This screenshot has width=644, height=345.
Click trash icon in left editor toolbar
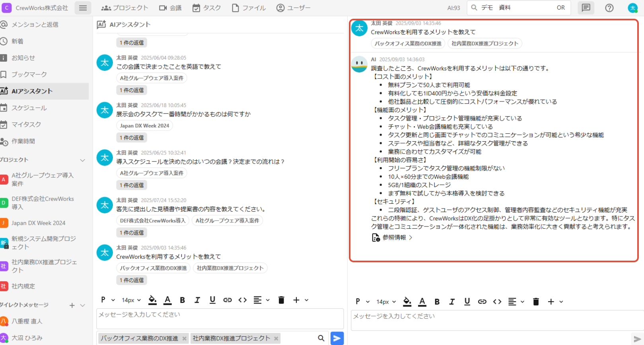pos(281,300)
